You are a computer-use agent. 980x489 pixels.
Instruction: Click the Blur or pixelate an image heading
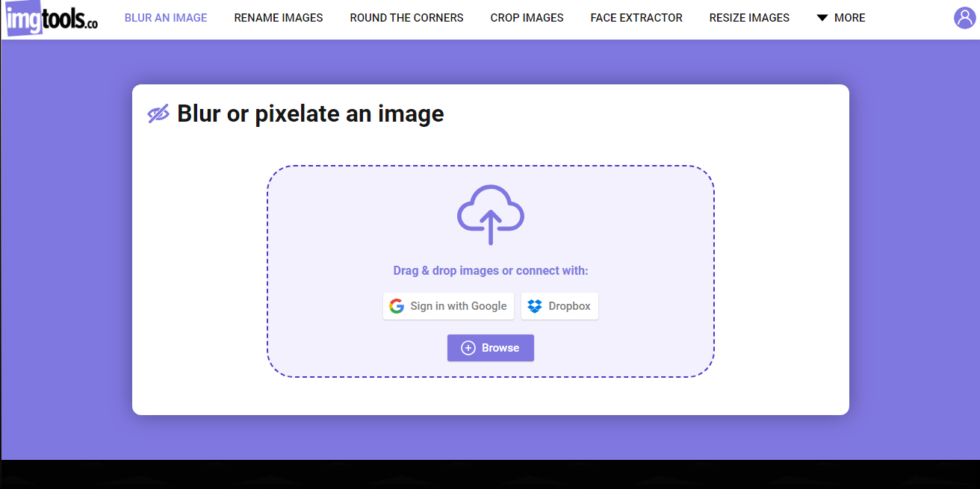(x=311, y=113)
